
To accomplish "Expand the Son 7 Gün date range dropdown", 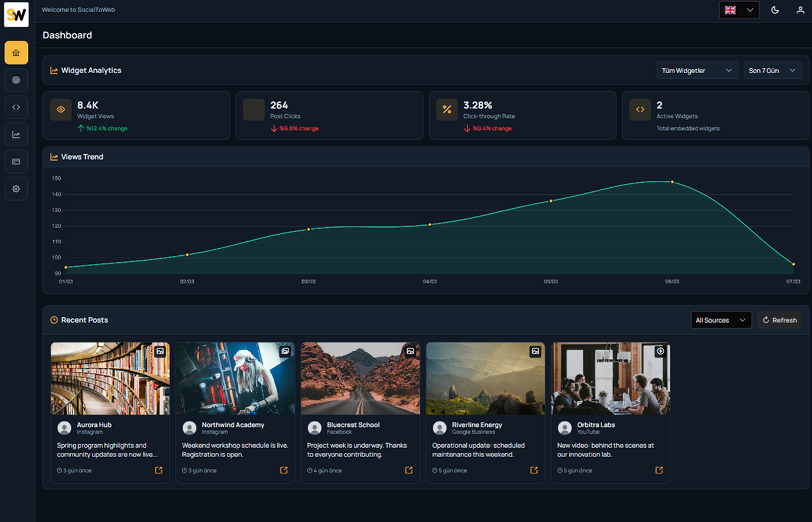I will [773, 70].
